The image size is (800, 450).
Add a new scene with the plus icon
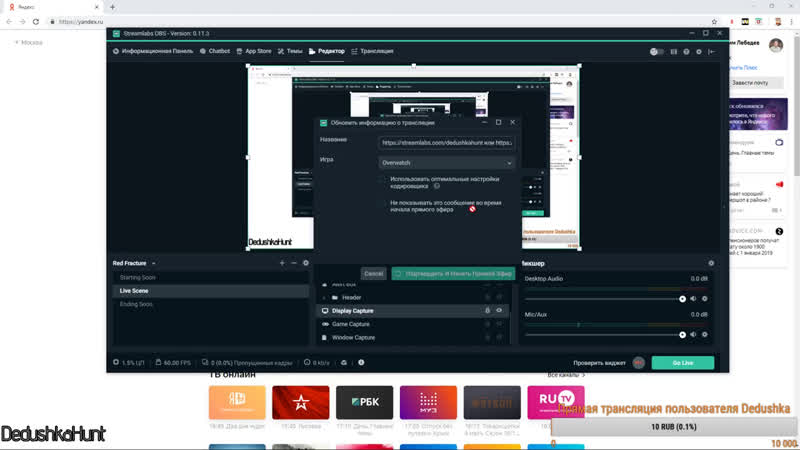tap(282, 263)
